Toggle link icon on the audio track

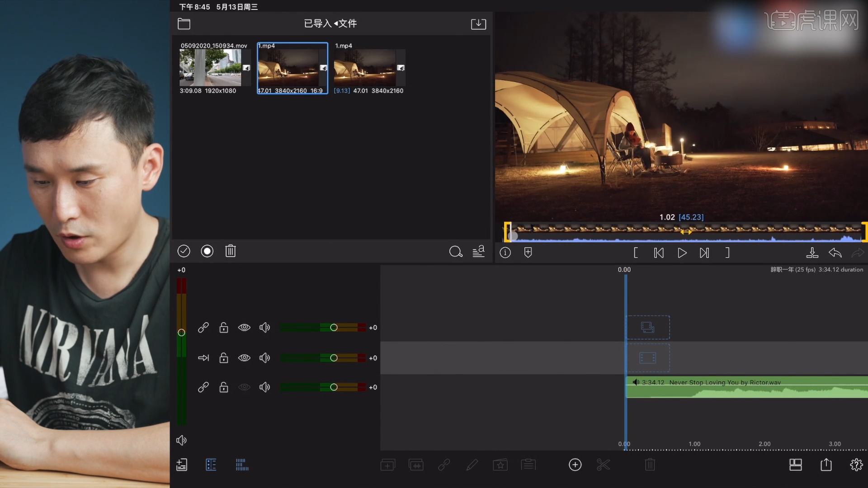(203, 387)
